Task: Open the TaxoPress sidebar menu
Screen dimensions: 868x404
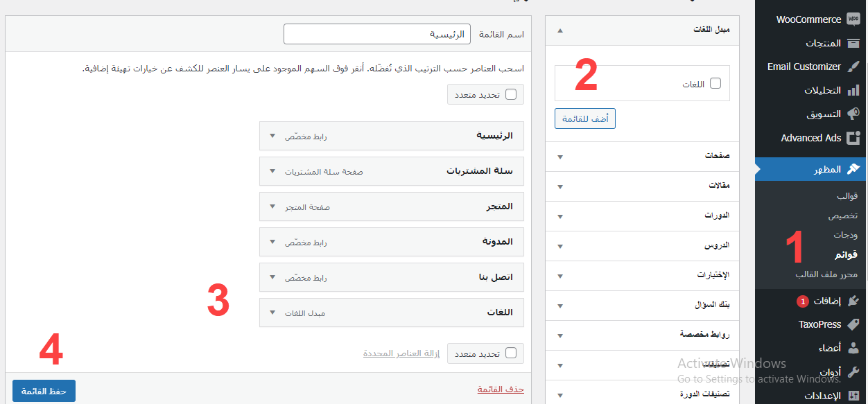Action: click(x=812, y=324)
